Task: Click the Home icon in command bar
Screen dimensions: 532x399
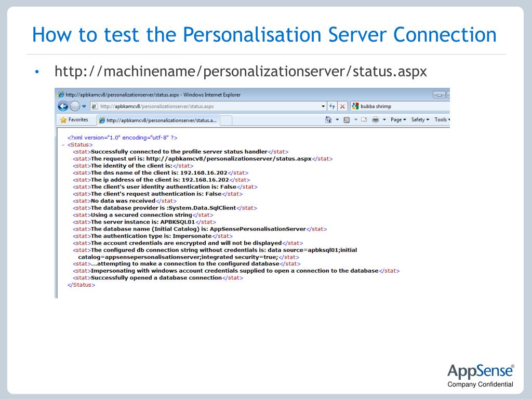Action: tap(328, 119)
